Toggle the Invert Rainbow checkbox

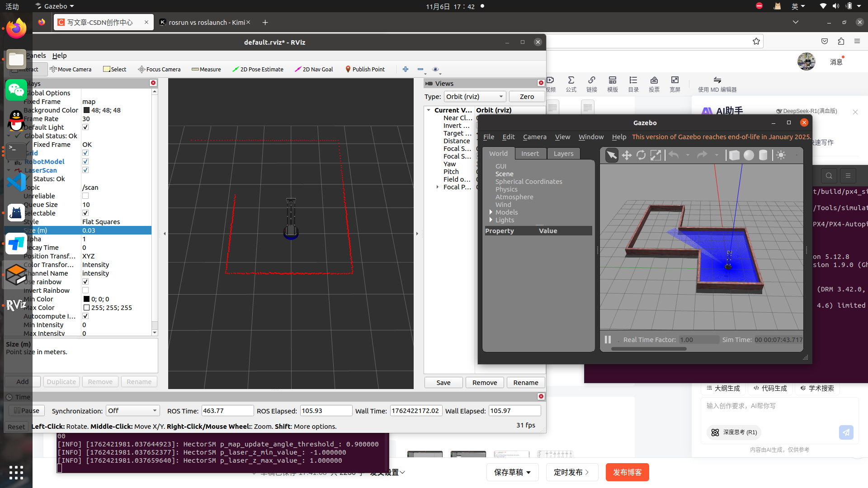pos(85,291)
